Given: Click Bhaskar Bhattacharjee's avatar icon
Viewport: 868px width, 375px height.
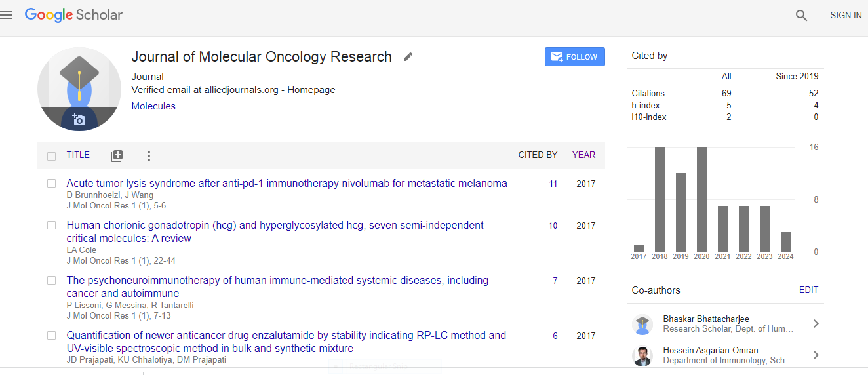Looking at the screenshot, I should click(x=642, y=324).
